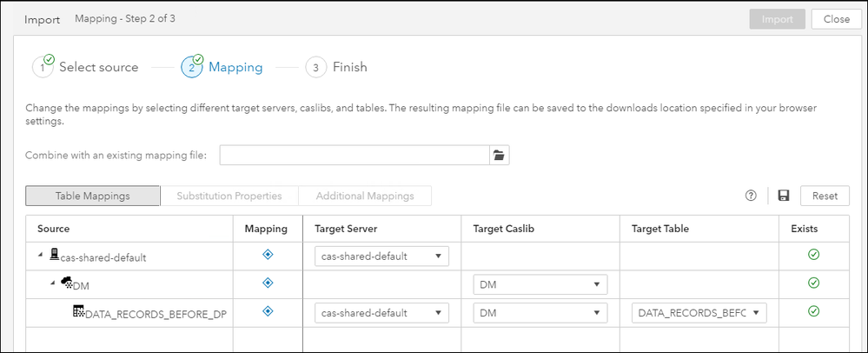This screenshot has height=353, width=868.
Task: Select the Table Mappings tab
Action: [x=92, y=196]
